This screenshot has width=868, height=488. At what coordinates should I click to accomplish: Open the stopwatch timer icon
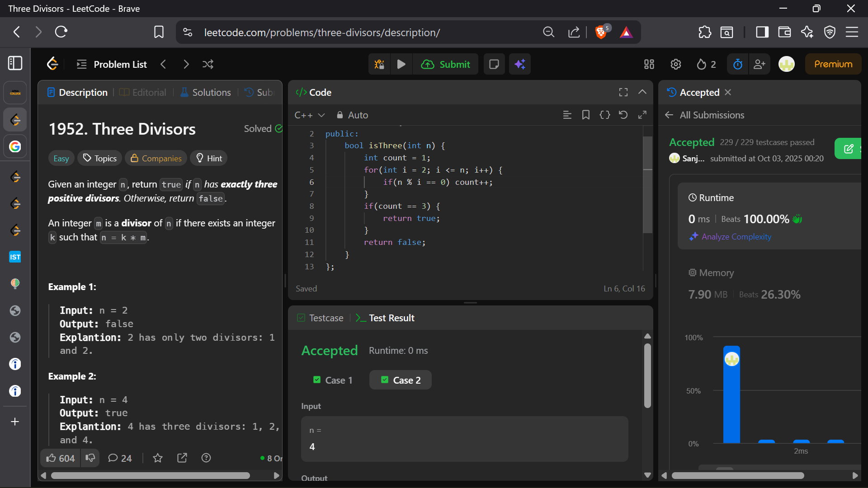[738, 64]
